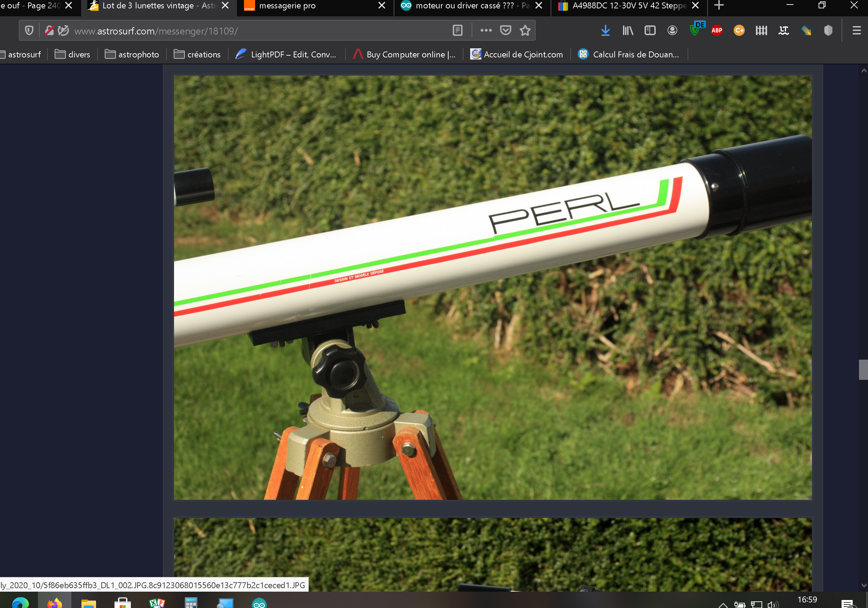This screenshot has width=868, height=608.
Task: Switch to the messagerie pro tab
Action: pos(287,6)
